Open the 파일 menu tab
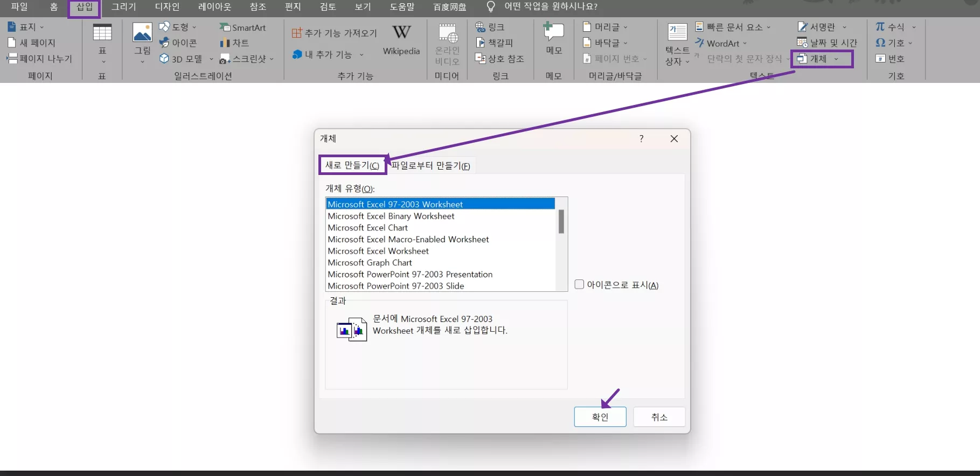980x476 pixels. tap(19, 7)
